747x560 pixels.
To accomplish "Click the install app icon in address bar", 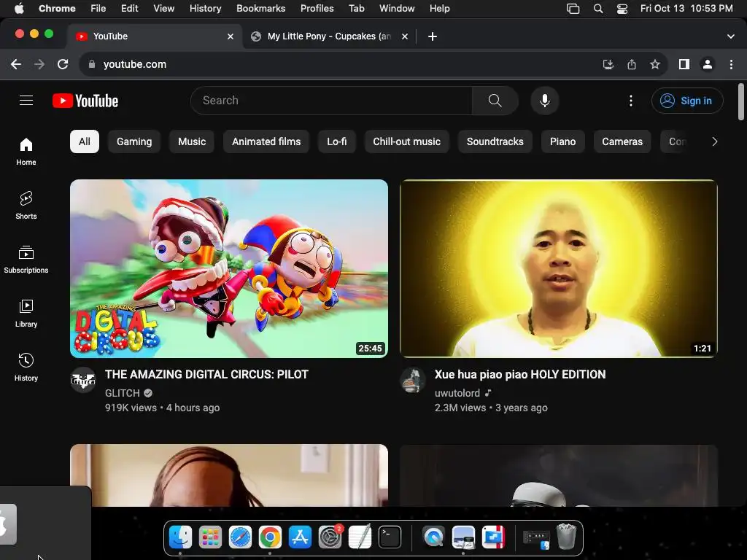I will (608, 64).
